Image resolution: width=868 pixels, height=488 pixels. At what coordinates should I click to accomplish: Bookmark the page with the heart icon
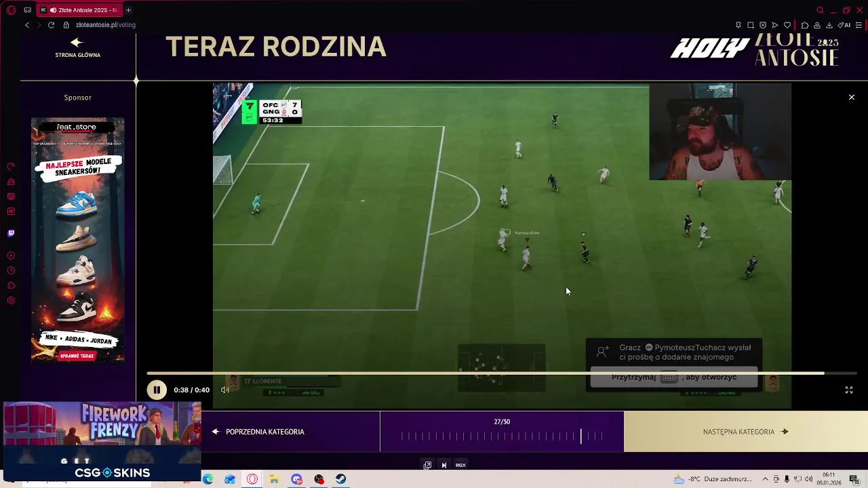[x=787, y=25]
